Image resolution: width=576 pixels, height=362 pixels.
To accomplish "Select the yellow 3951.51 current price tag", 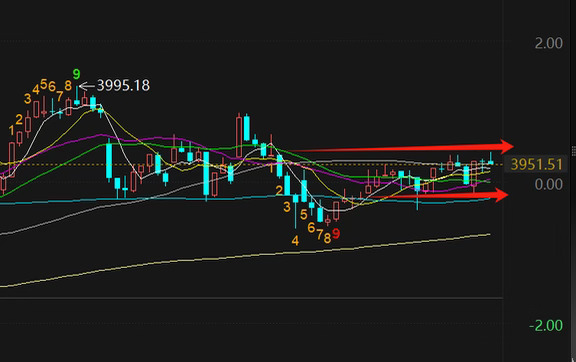I will (x=536, y=165).
